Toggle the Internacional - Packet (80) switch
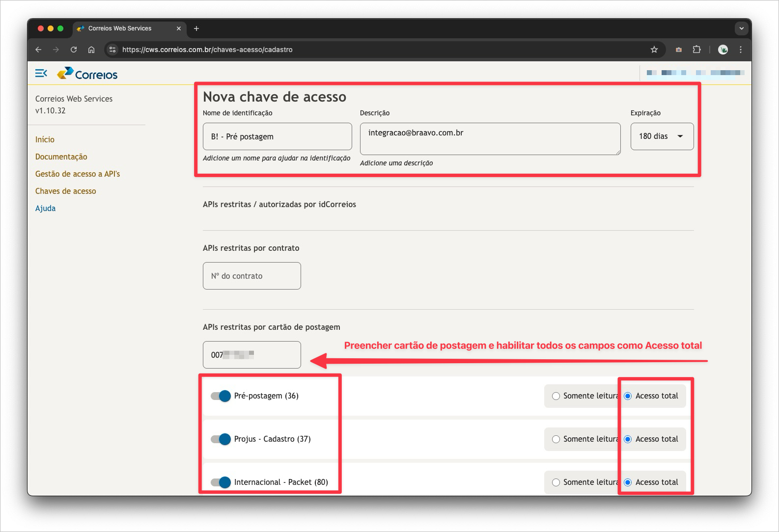 click(x=221, y=482)
